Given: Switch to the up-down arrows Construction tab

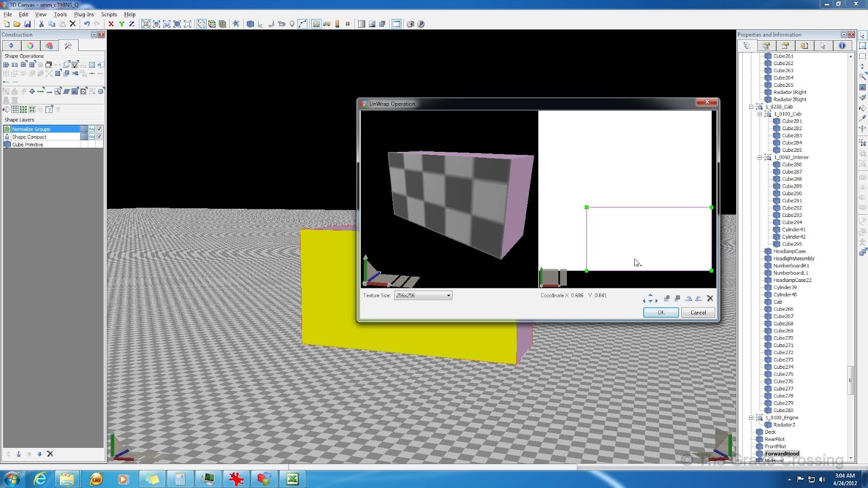Looking at the screenshot, I should [x=11, y=46].
